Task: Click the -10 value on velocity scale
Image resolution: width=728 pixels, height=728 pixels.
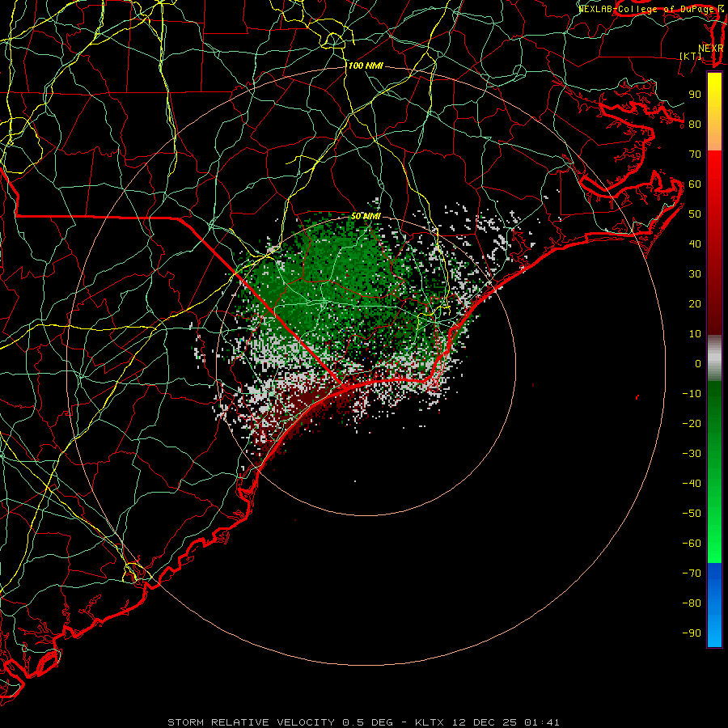Action: coord(692,394)
